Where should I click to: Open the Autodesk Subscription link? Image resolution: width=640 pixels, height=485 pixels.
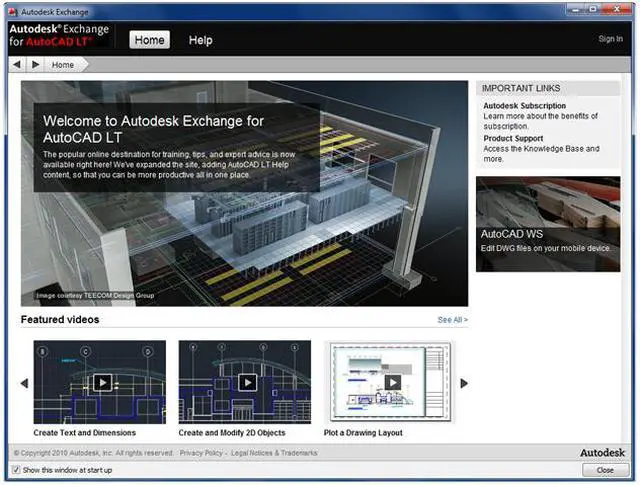(x=524, y=106)
